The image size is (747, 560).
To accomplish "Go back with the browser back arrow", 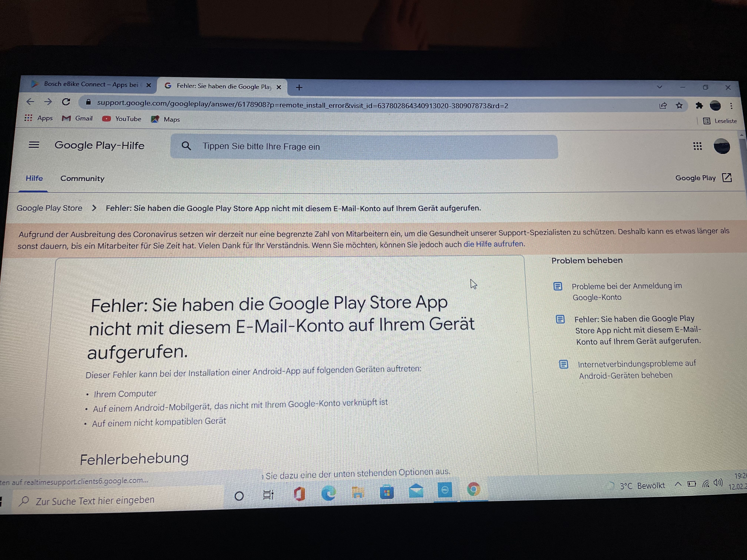I will pyautogui.click(x=30, y=101).
